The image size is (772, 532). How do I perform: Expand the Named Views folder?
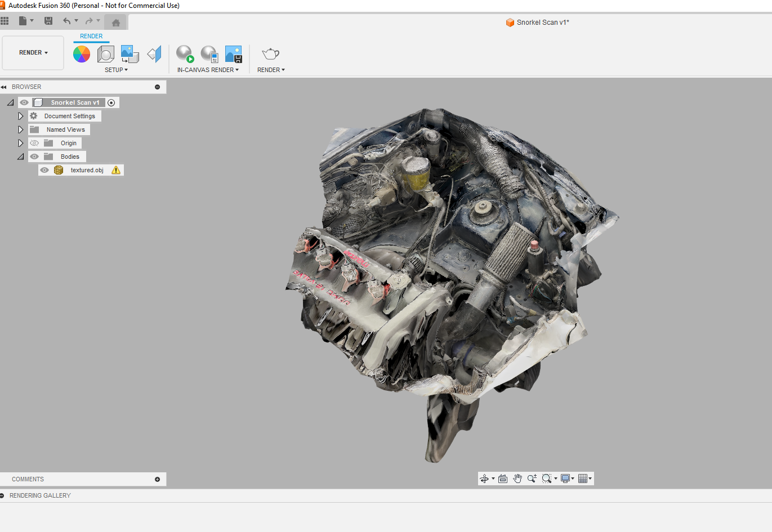tap(21, 129)
